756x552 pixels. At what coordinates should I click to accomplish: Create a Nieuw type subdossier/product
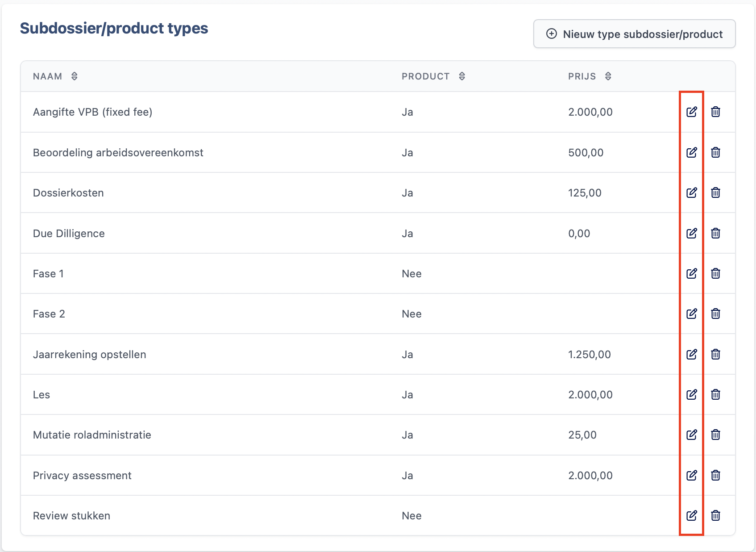(x=634, y=34)
